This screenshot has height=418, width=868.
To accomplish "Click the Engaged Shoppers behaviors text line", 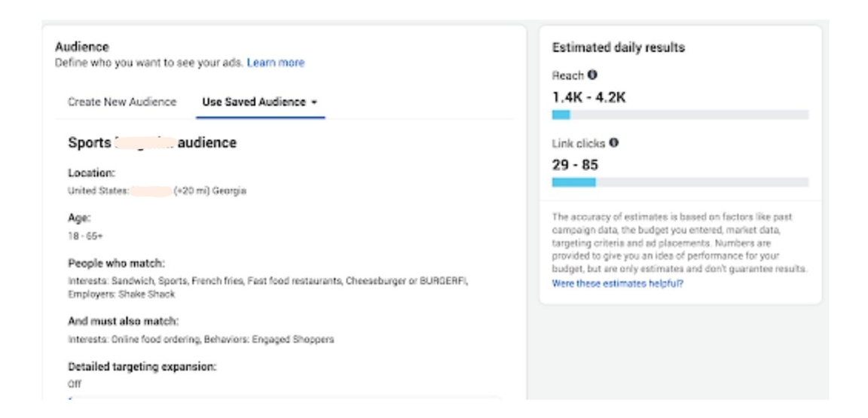I will pos(201,340).
